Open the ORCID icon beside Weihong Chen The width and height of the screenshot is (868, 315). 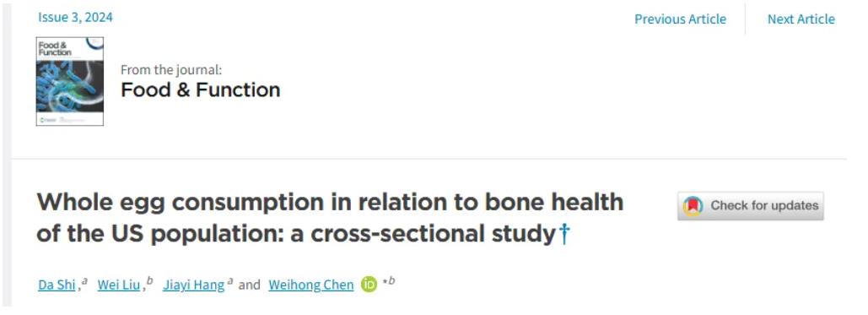369,285
